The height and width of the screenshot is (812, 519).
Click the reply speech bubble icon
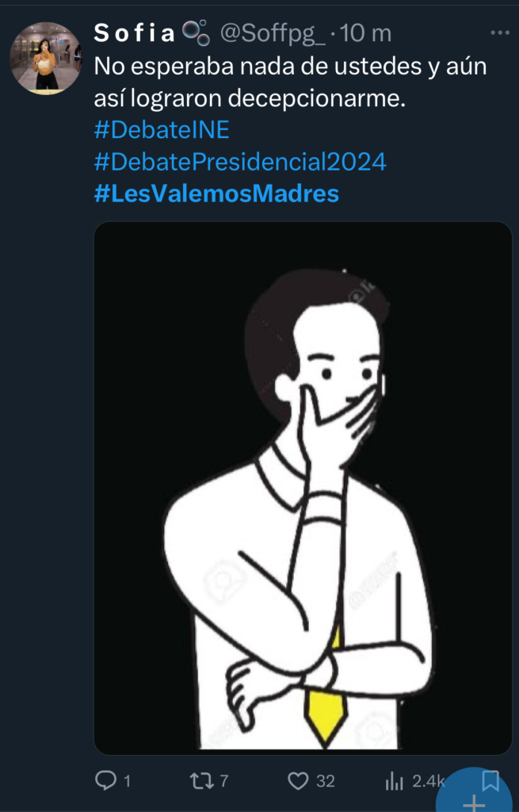point(105,781)
